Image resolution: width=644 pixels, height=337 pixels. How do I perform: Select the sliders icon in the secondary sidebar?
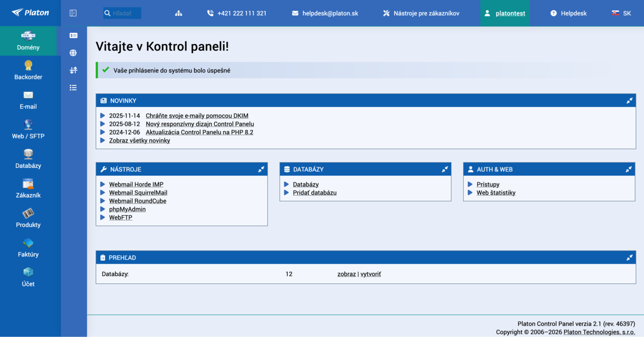click(73, 70)
